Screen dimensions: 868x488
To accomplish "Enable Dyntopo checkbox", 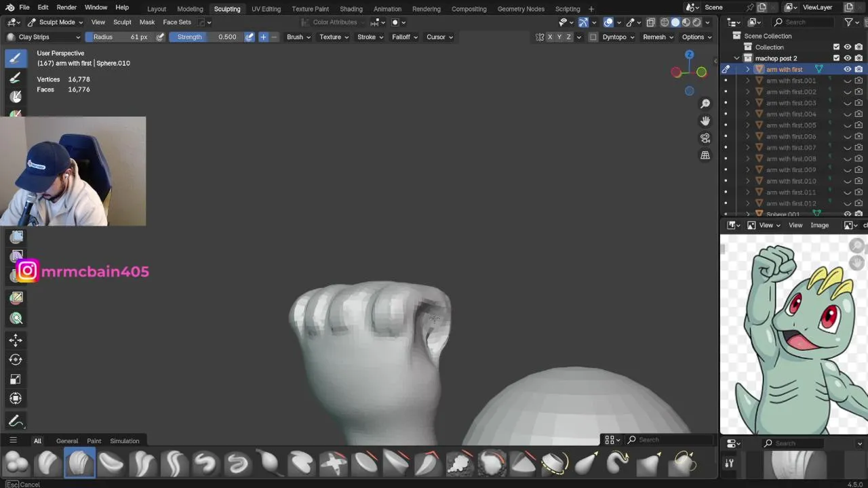I will (593, 37).
